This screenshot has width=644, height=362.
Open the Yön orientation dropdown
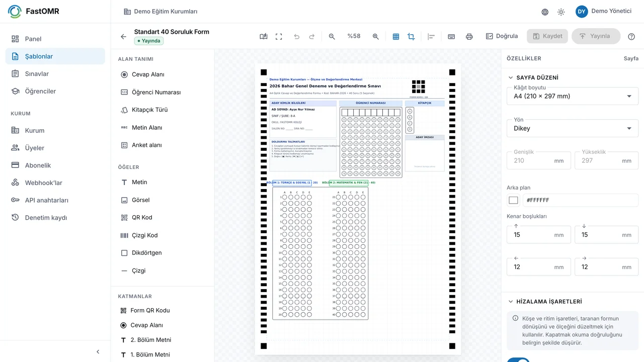click(x=573, y=128)
